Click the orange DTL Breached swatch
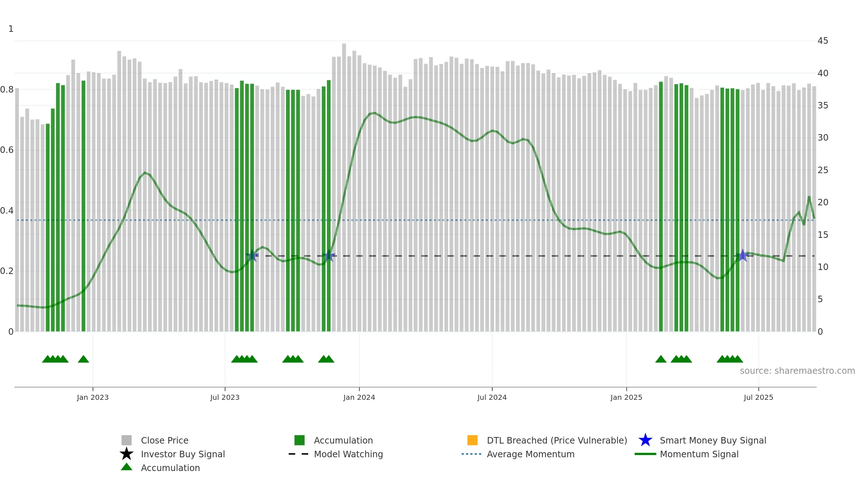The width and height of the screenshot is (868, 488). (x=472, y=440)
